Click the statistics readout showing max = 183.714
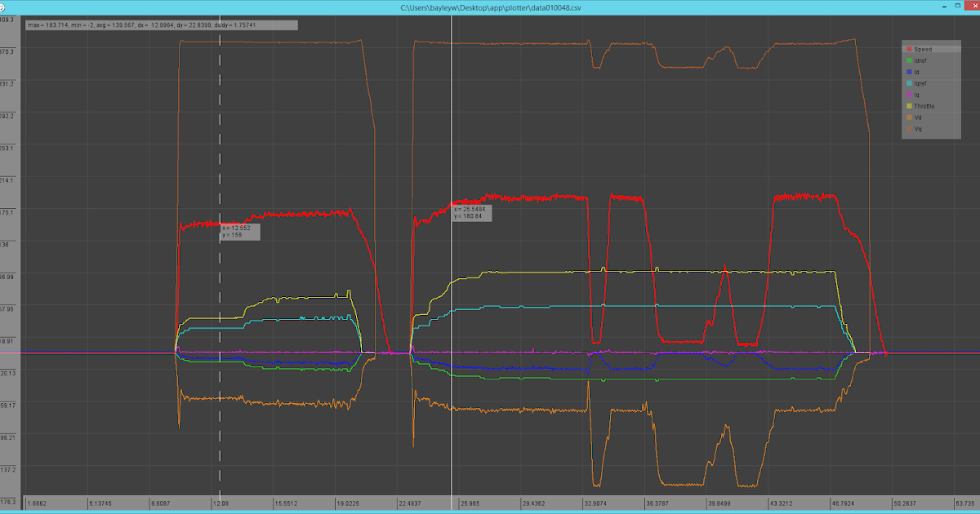 coord(161,24)
